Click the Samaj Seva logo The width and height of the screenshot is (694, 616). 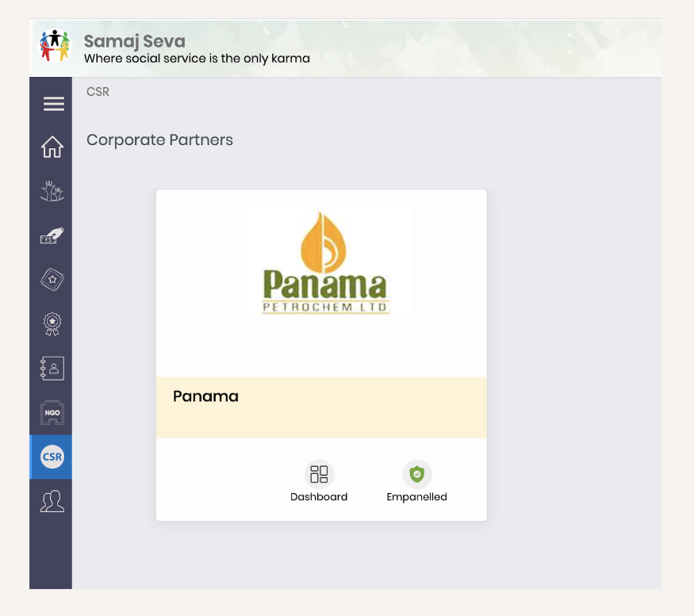click(x=55, y=45)
